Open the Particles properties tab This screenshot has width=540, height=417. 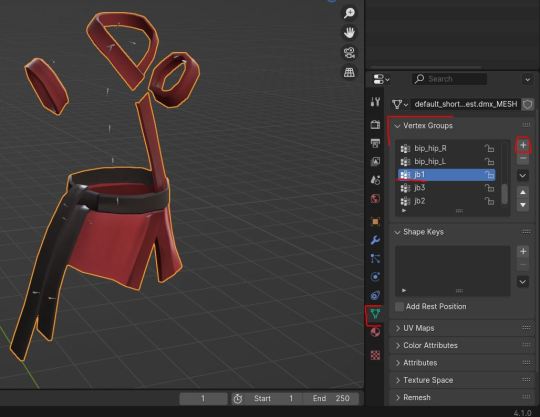pyautogui.click(x=375, y=258)
